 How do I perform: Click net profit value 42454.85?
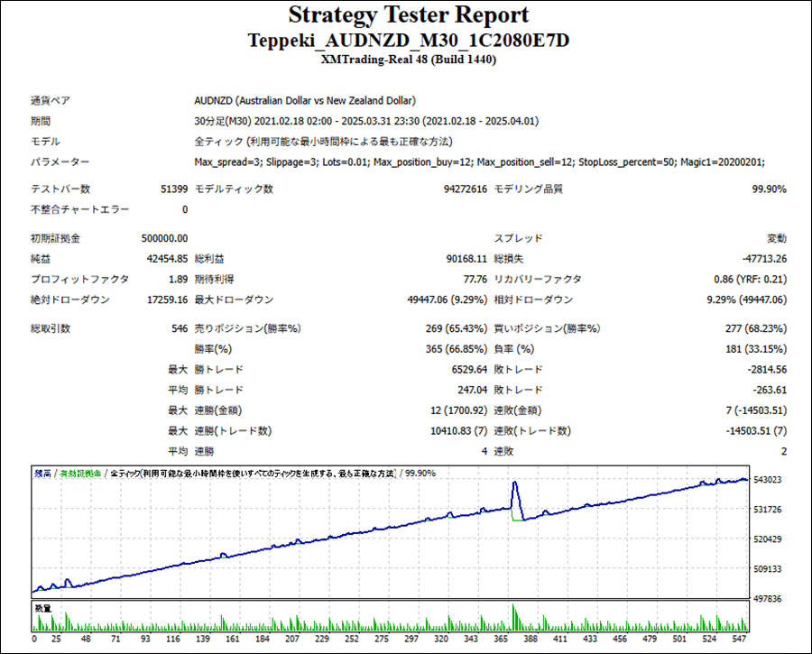coord(167,258)
